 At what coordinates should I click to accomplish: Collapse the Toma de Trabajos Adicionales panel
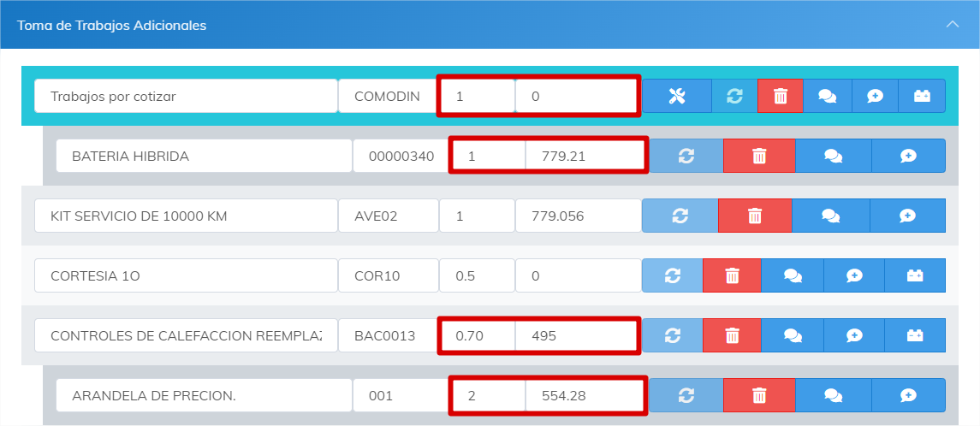tap(952, 25)
